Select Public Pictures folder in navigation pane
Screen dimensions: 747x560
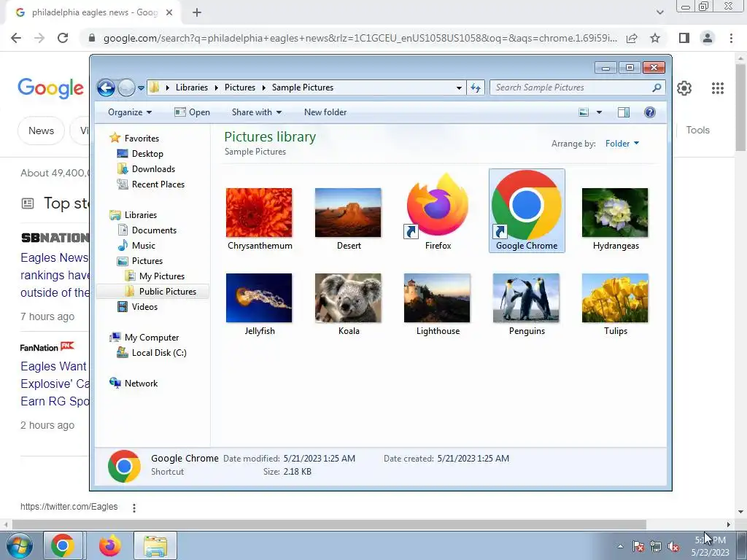point(167,292)
